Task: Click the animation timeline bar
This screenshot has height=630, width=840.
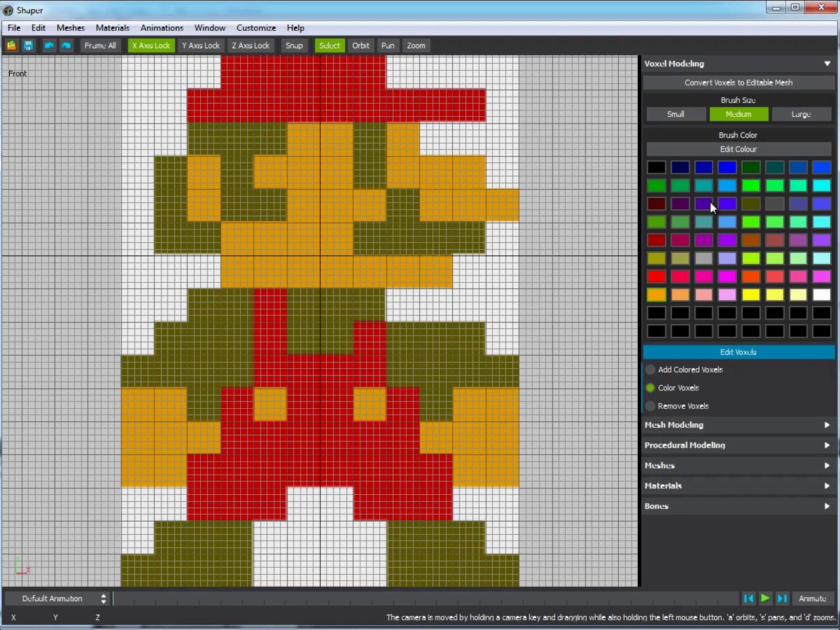Action: tap(425, 598)
